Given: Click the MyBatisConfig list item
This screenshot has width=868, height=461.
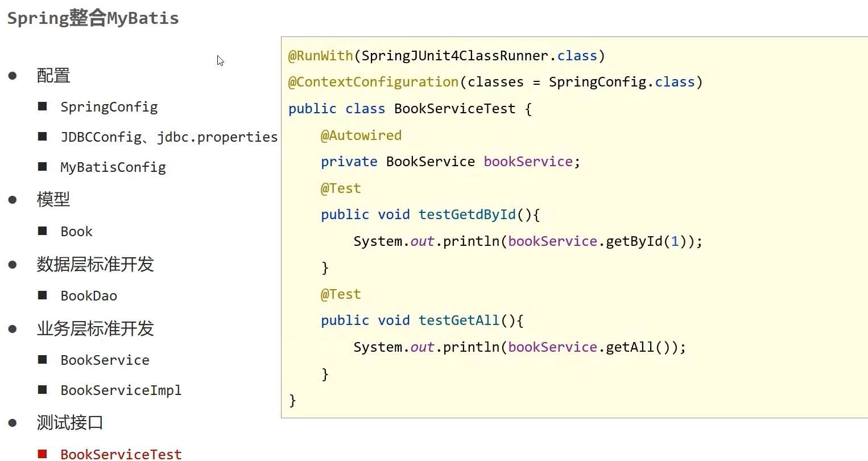Looking at the screenshot, I should pos(113,167).
